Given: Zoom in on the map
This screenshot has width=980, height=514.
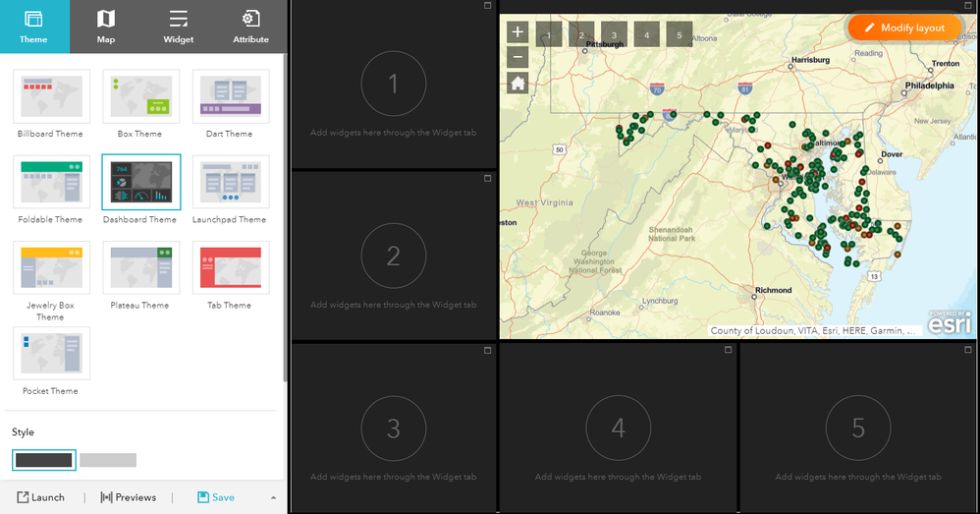Looking at the screenshot, I should (517, 31).
